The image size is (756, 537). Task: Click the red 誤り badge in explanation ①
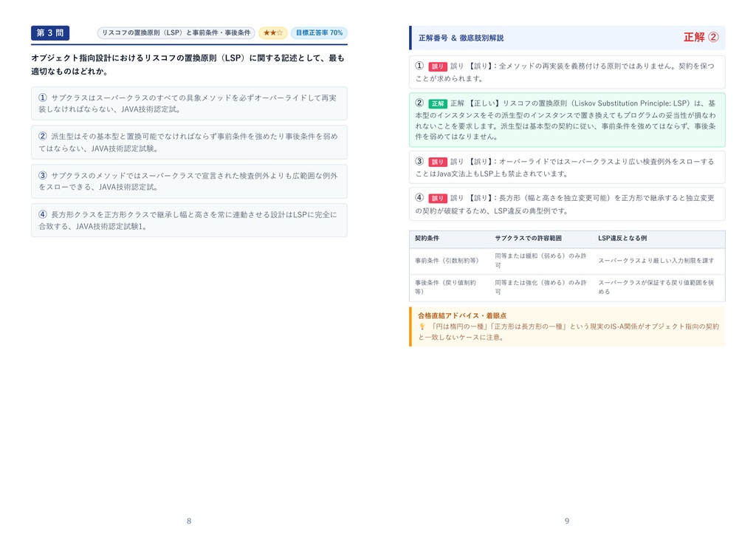(437, 66)
